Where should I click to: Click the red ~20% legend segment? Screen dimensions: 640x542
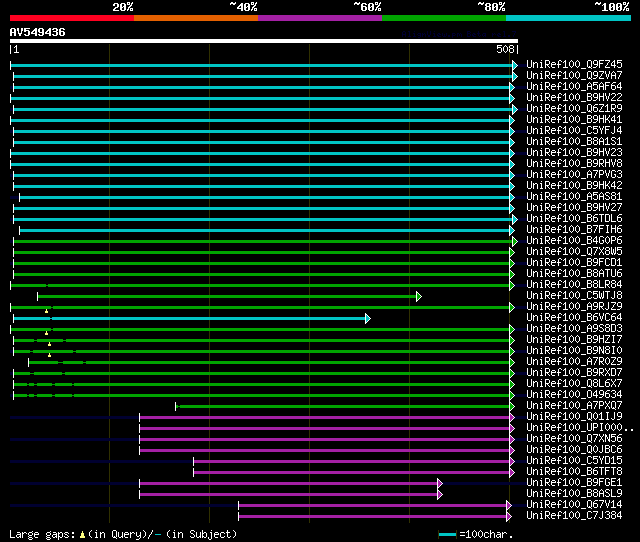point(72,18)
